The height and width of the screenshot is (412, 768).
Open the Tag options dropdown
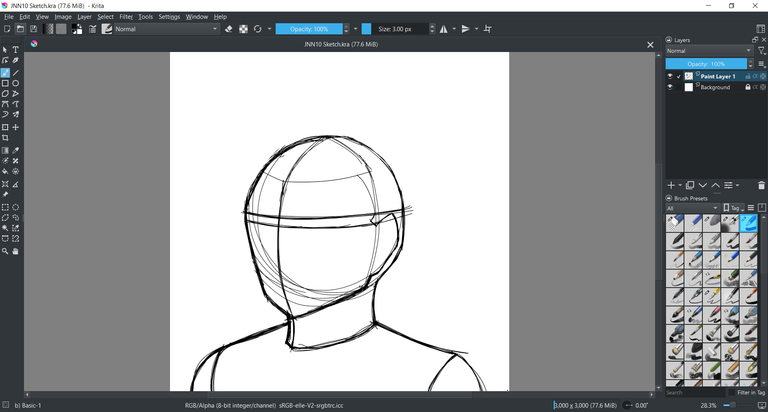tap(734, 208)
